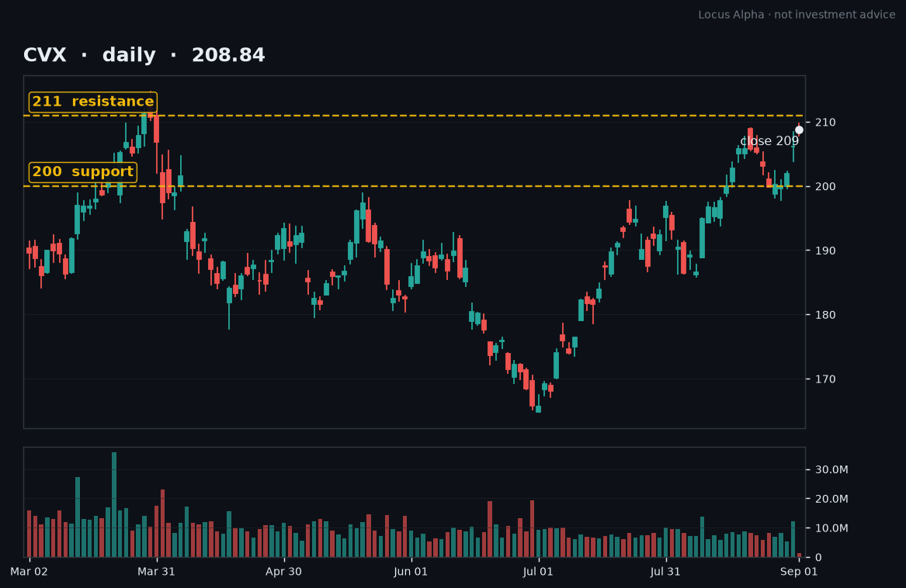Click the dashed 211 resistance line

tap(415, 116)
